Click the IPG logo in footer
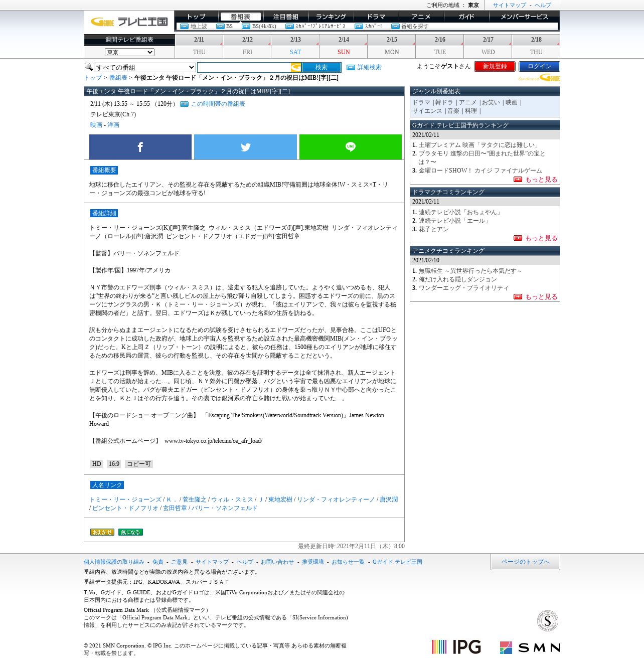Viewport: 644px width, 662px height. coord(456,647)
